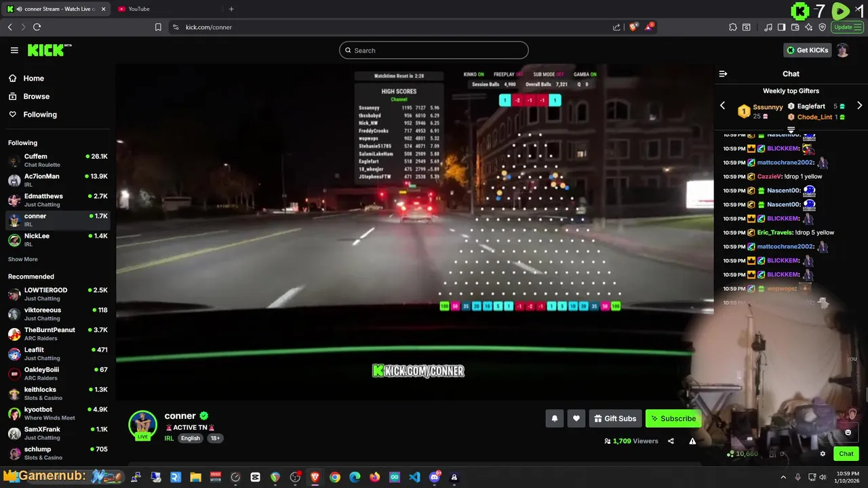
Task: Show hidden system tray icons
Action: tap(784, 477)
